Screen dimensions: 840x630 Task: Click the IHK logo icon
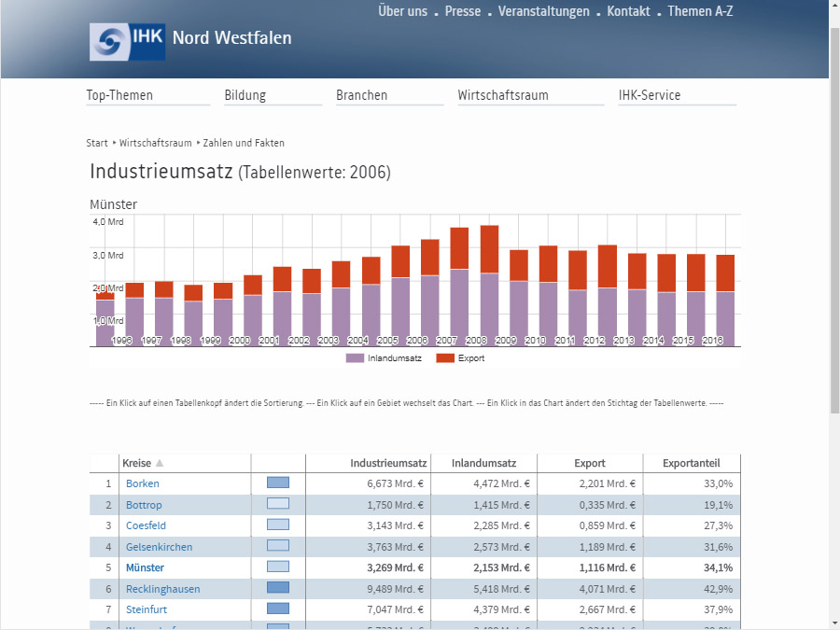pos(127,42)
